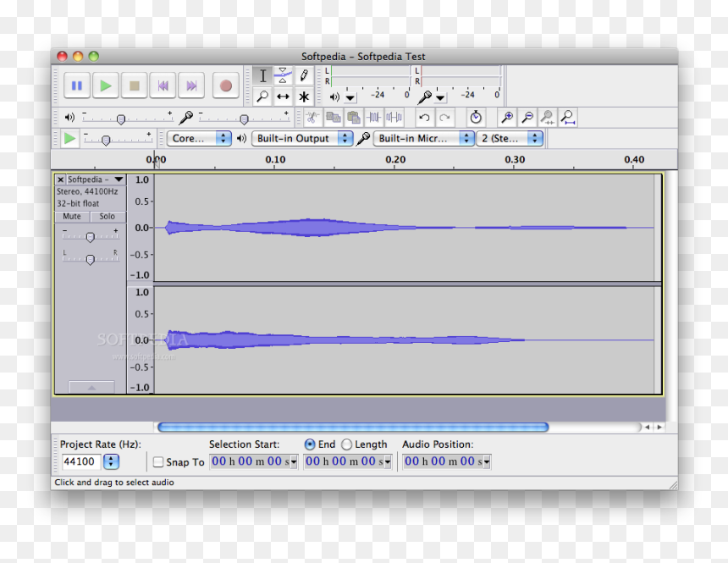Collapse the track with bottom arrow
This screenshot has width=728, height=563.
point(91,388)
